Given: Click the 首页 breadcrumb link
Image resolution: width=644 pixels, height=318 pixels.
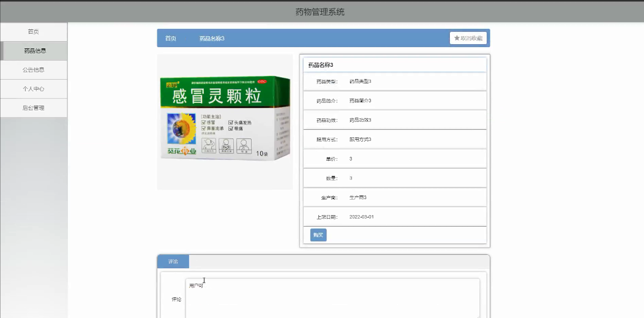Looking at the screenshot, I should point(170,39).
